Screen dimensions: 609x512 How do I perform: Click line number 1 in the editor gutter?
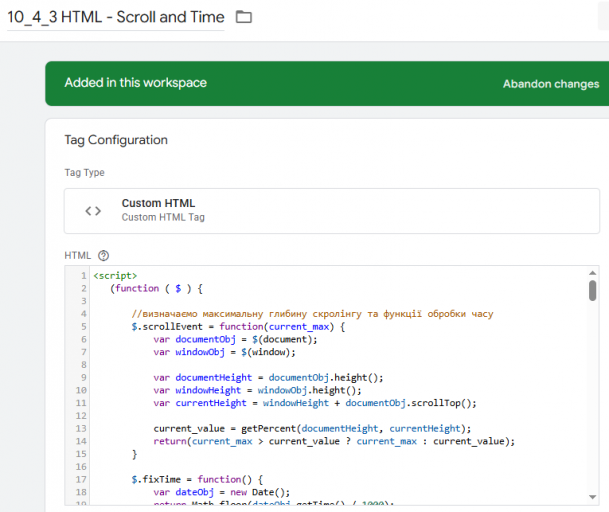pos(82,275)
